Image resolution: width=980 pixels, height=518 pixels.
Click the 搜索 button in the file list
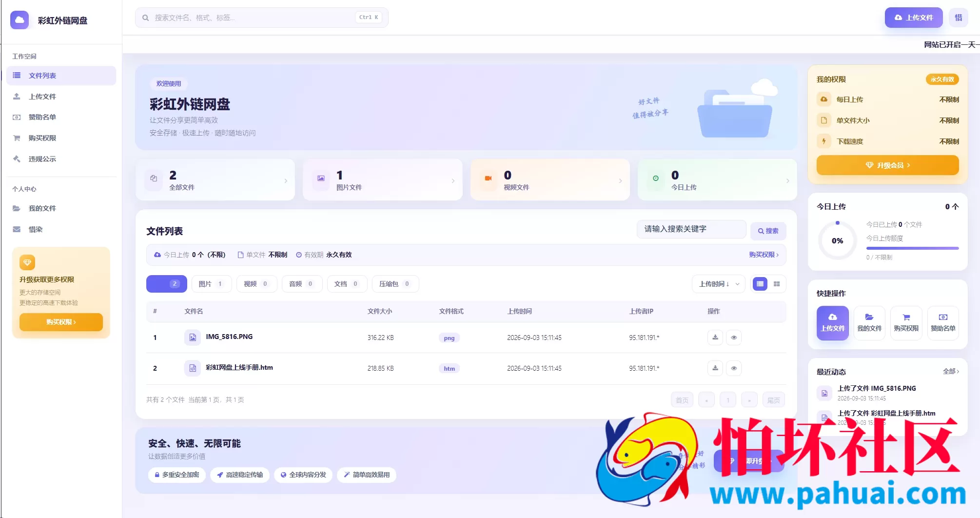pos(768,231)
